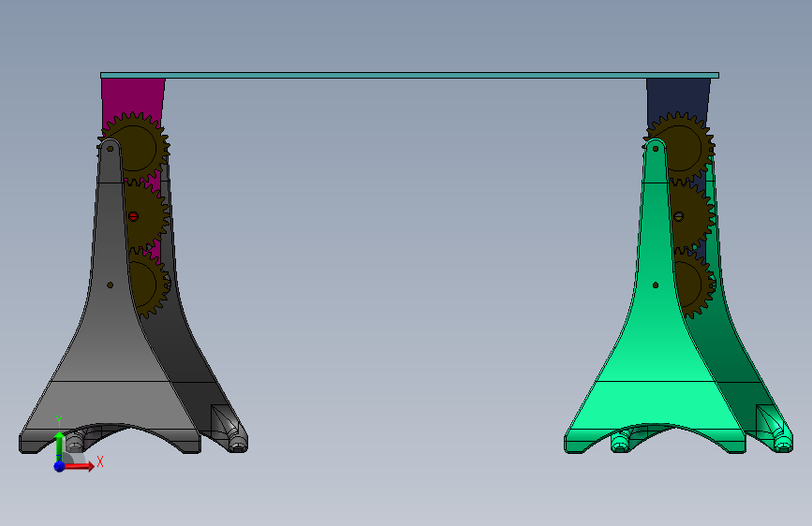Click the top pivot hole of the green leg
812x526 pixels.
click(655, 149)
